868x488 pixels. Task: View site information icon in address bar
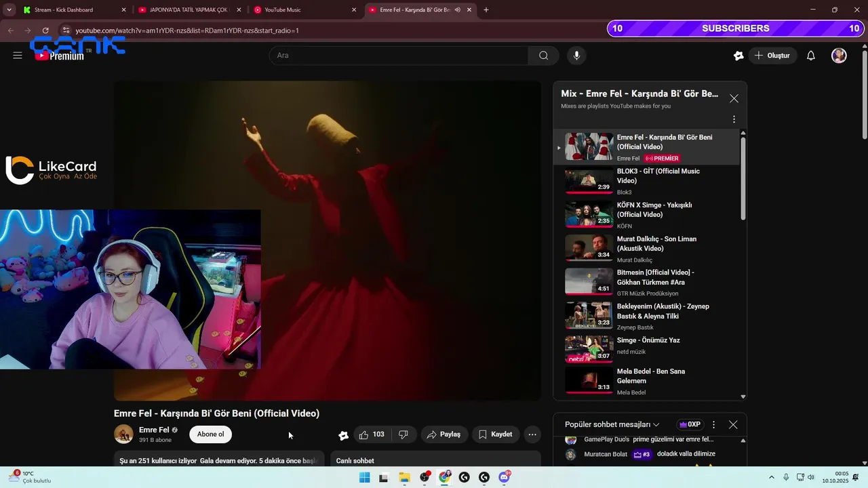pyautogui.click(x=66, y=30)
